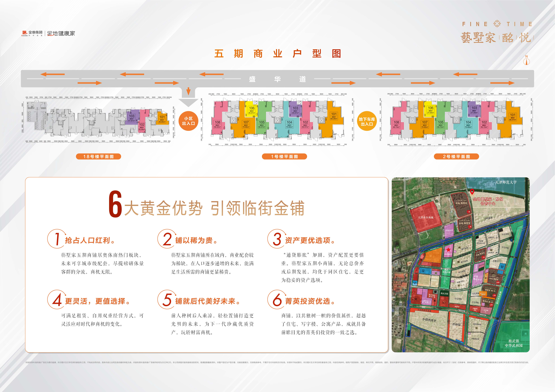Select the 1号楼平面图 label
Screen dimensions: 555x392
(284, 156)
